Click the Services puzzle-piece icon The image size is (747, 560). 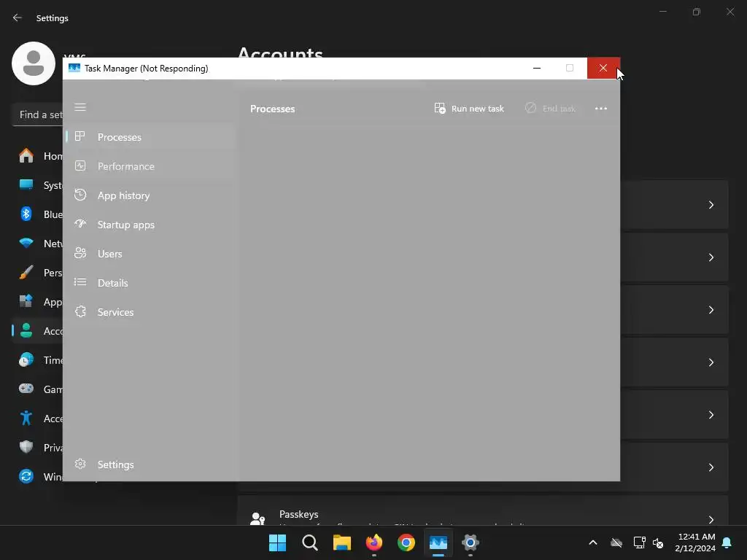coord(80,311)
